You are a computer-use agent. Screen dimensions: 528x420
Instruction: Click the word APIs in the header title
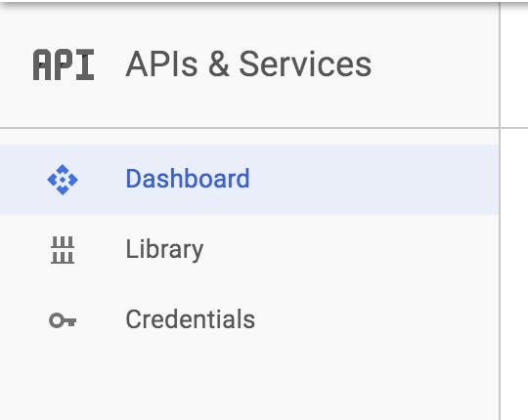[x=161, y=63]
